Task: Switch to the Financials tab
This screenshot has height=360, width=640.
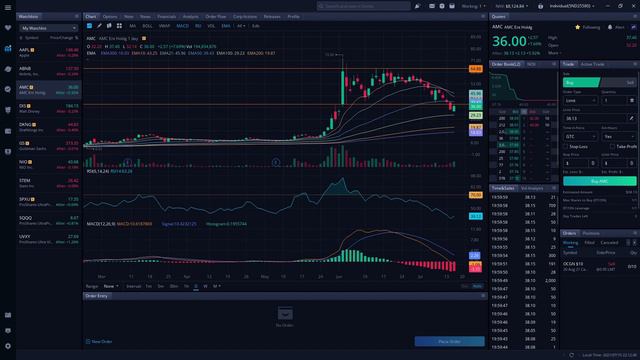Action: point(167,17)
